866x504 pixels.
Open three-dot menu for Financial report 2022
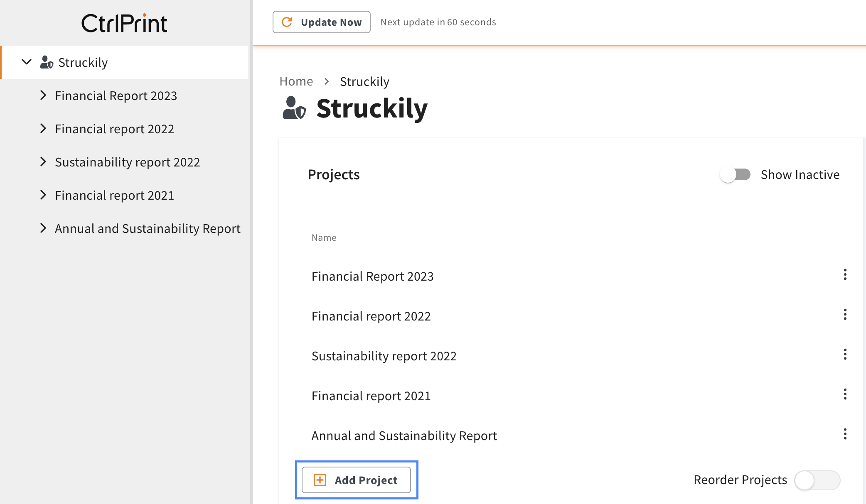pos(845,314)
